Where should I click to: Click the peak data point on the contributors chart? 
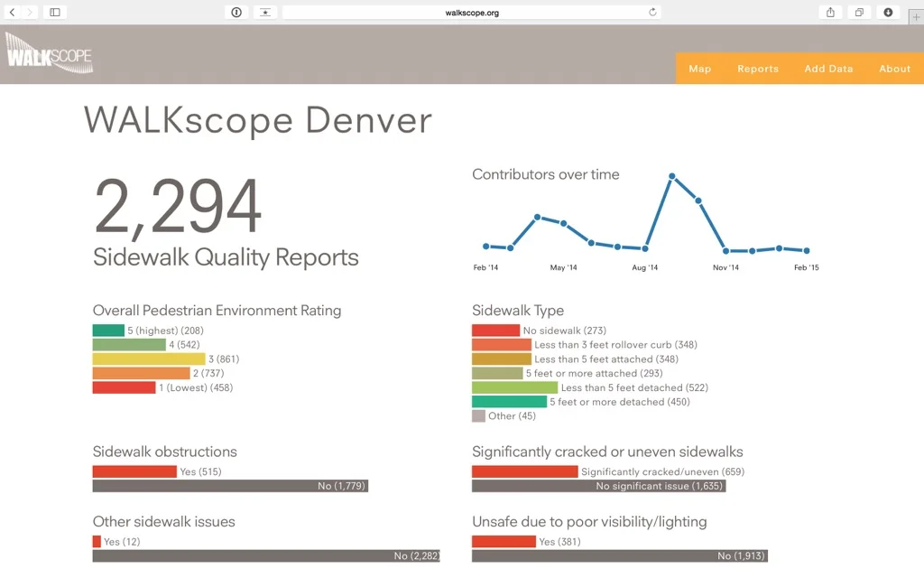(x=671, y=176)
